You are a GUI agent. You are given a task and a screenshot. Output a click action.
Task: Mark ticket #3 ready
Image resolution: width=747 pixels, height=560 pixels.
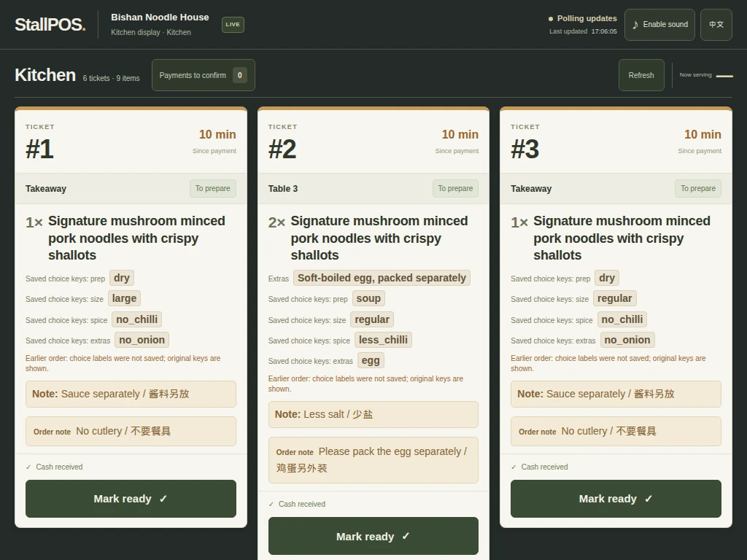click(616, 499)
